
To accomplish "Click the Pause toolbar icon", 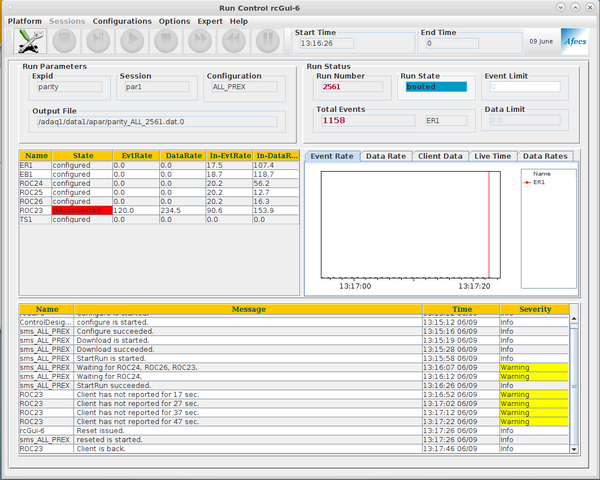I will [x=268, y=40].
